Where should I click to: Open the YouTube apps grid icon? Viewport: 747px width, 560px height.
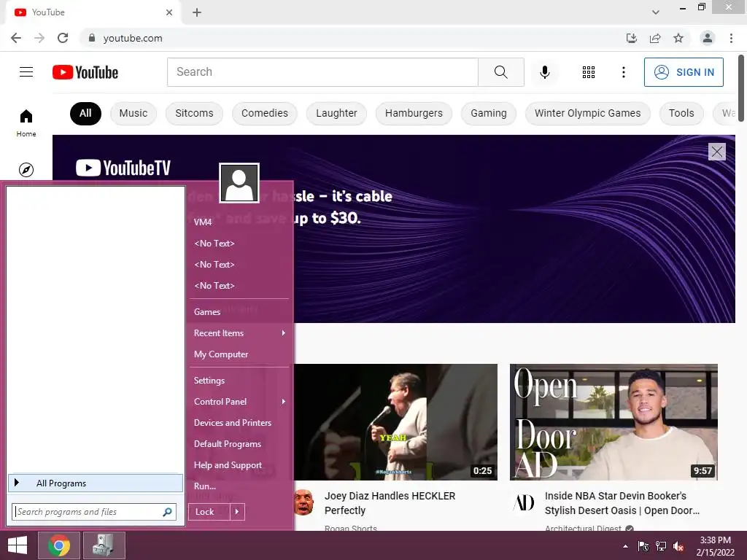point(589,72)
